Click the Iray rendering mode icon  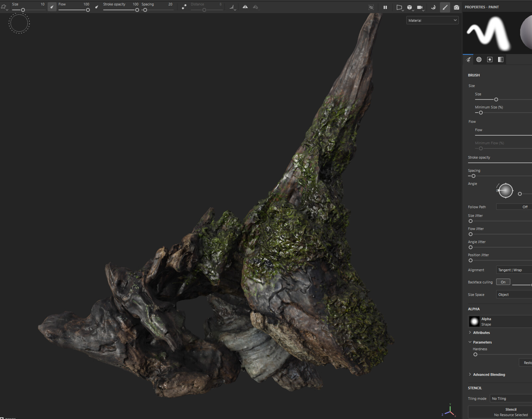(x=434, y=7)
